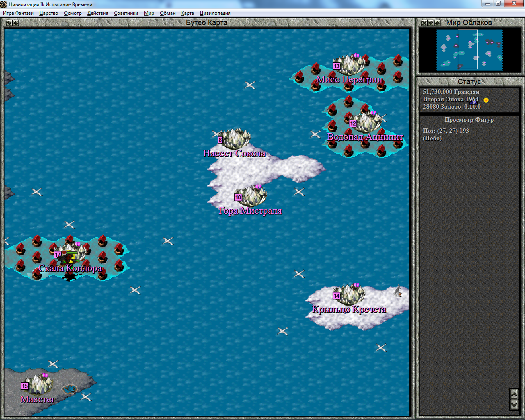
Task: Click the zoom-out arrow in the map title bar
Action: 9,23
